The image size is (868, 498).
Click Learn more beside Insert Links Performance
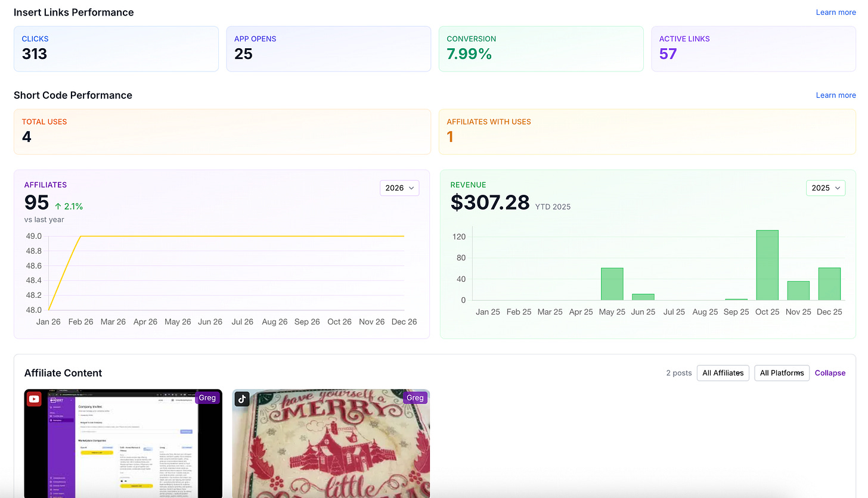pyautogui.click(x=836, y=12)
